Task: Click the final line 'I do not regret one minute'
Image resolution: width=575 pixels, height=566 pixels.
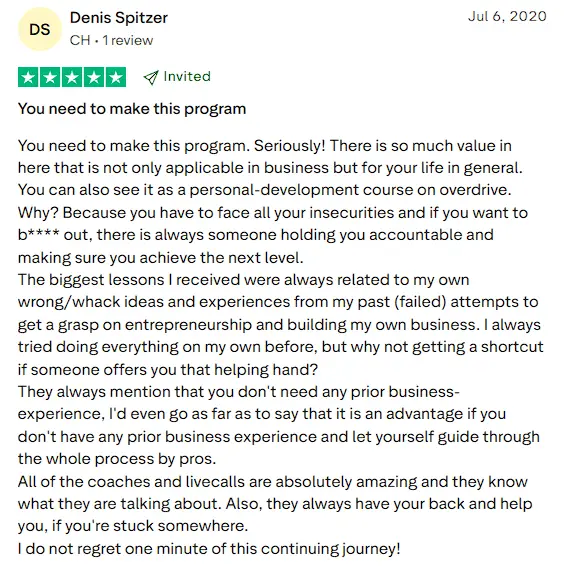Action: 209,549
